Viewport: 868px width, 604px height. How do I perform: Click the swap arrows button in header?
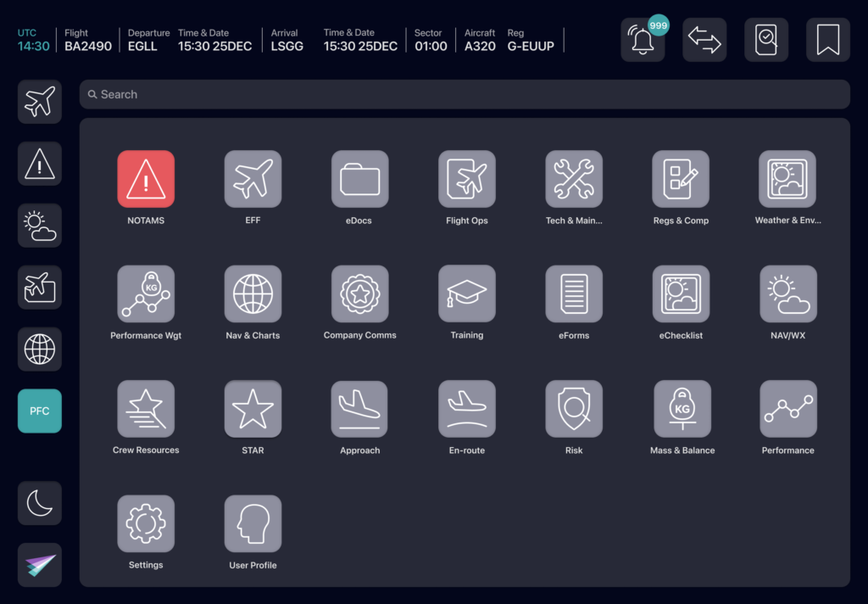704,40
